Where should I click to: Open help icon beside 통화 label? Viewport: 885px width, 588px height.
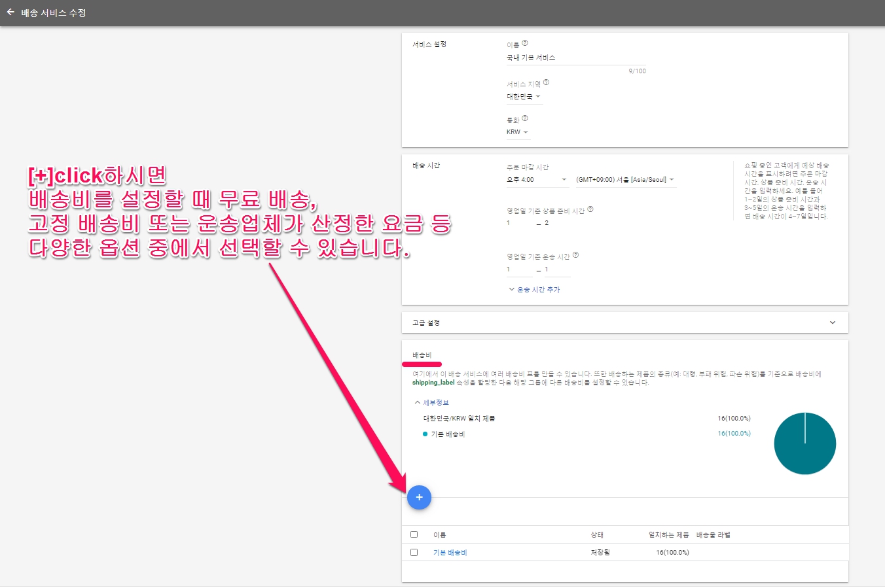pyautogui.click(x=525, y=118)
